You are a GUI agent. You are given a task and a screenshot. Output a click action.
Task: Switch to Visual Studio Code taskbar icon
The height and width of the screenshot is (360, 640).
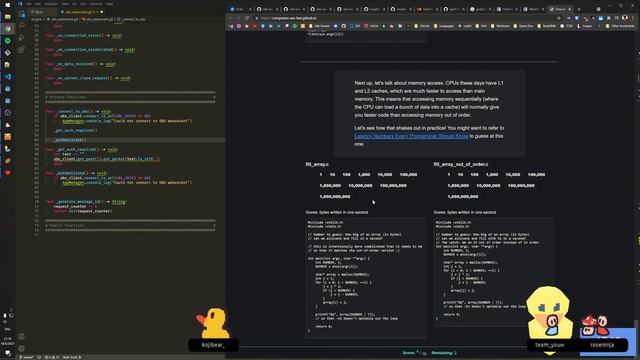[x=7, y=77]
